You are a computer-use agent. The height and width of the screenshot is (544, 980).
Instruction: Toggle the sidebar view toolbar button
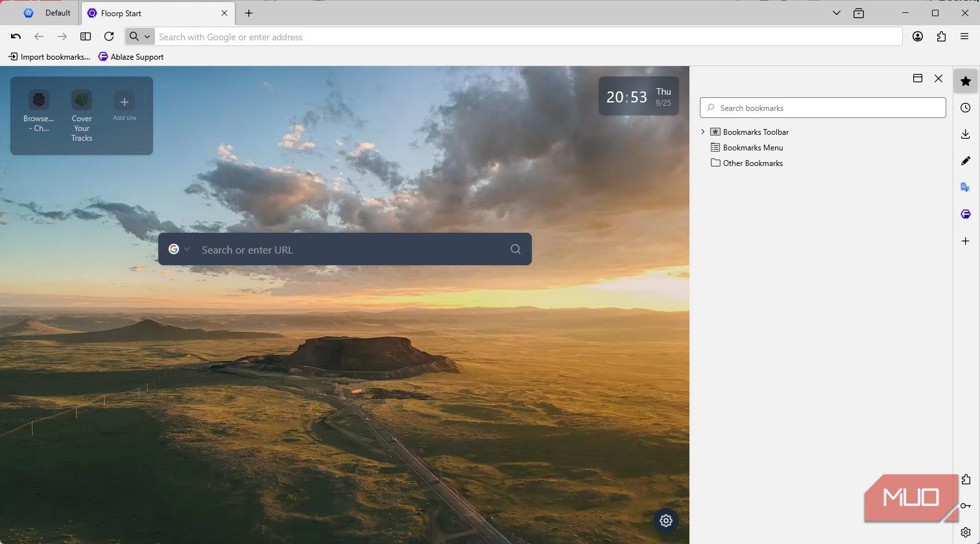click(86, 37)
